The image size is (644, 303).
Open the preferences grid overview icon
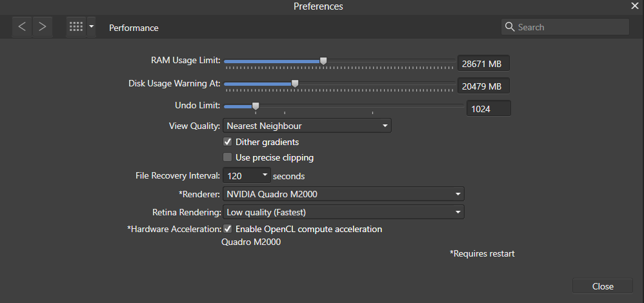point(76,27)
